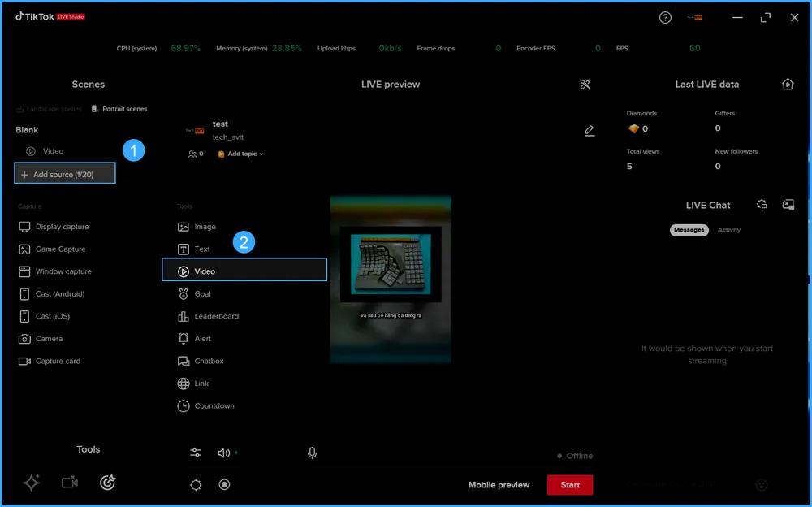Click the virtual camera icon under Tools
Viewport: 812px width, 507px height.
click(x=70, y=483)
